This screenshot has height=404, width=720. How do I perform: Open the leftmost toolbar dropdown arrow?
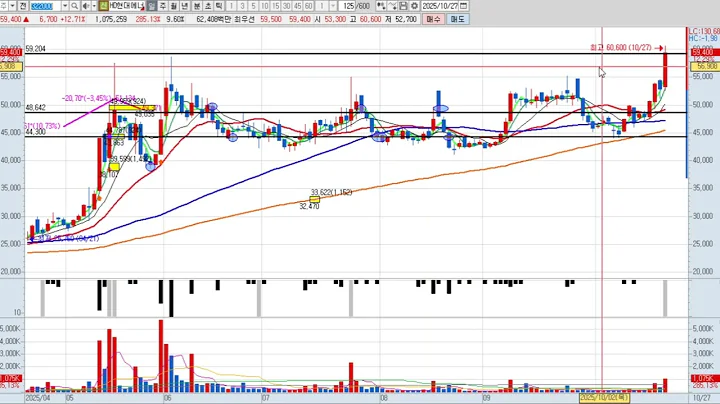(12, 6)
